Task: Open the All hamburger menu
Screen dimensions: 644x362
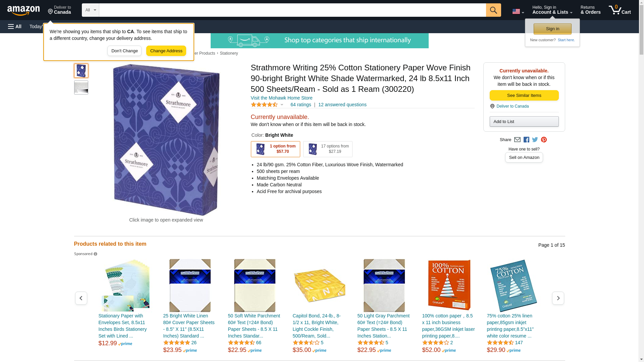Action: [15, 26]
